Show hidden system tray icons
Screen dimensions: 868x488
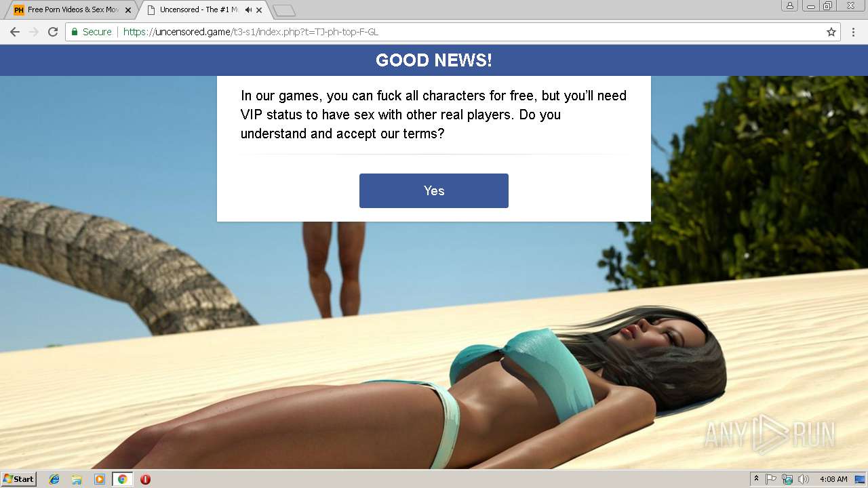coord(756,479)
